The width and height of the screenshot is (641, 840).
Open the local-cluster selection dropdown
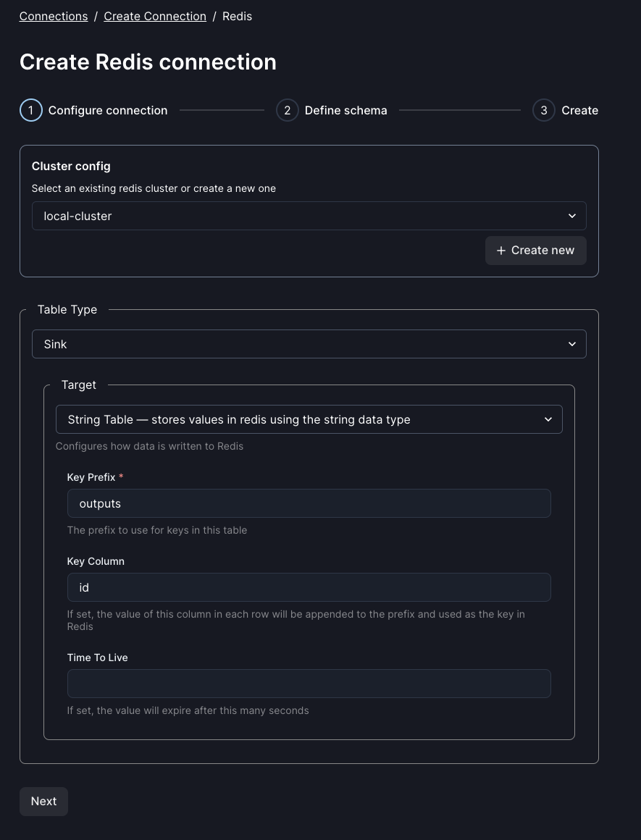click(x=309, y=216)
